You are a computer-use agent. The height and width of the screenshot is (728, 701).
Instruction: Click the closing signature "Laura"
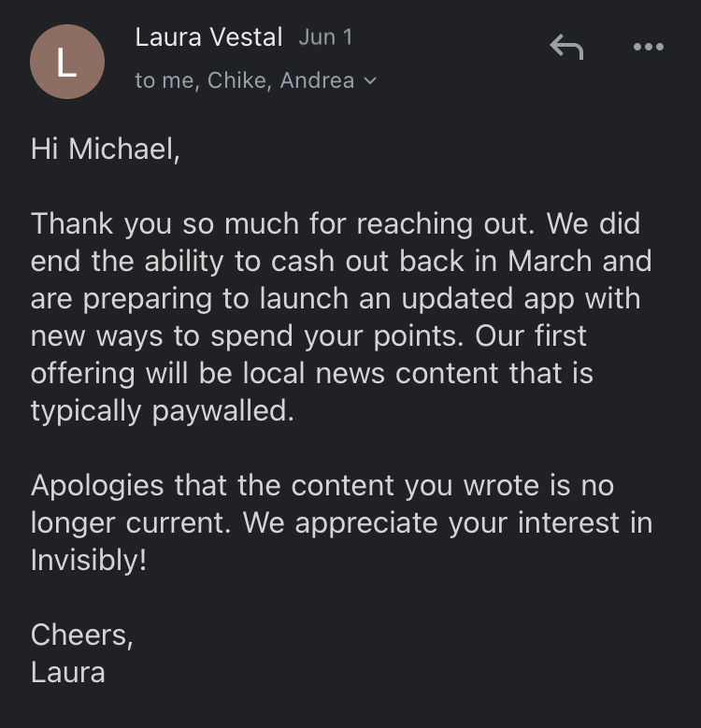tap(68, 672)
